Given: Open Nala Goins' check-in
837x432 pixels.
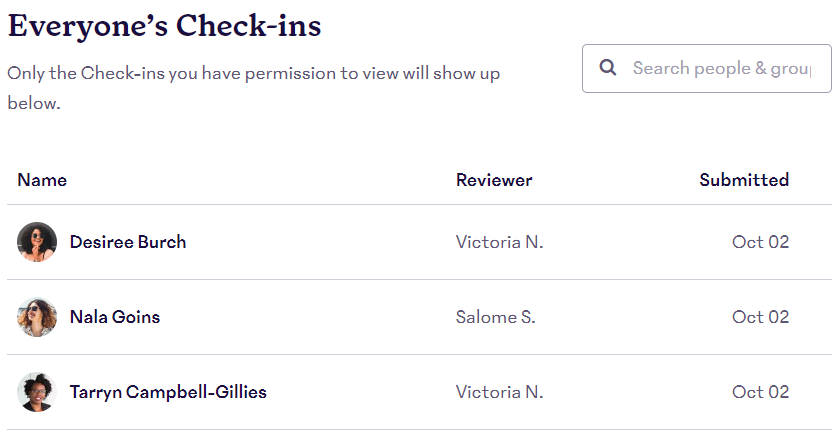Looking at the screenshot, I should tap(115, 317).
